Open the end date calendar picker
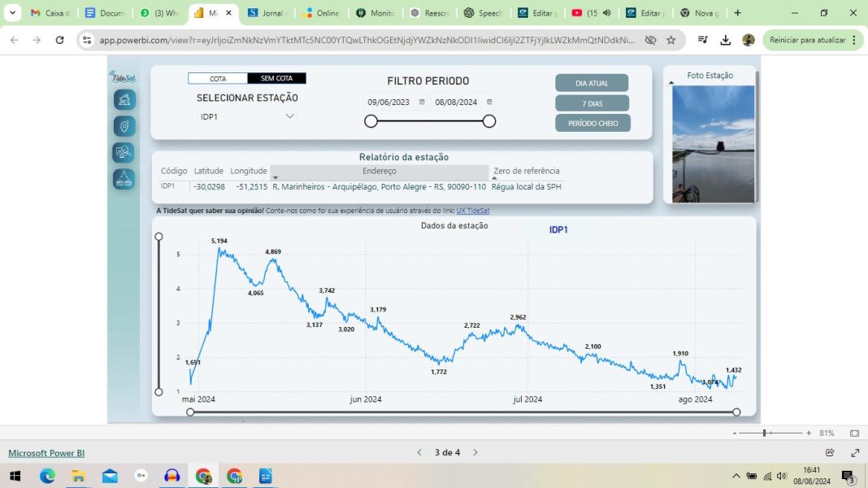The image size is (868, 488). (x=489, y=102)
